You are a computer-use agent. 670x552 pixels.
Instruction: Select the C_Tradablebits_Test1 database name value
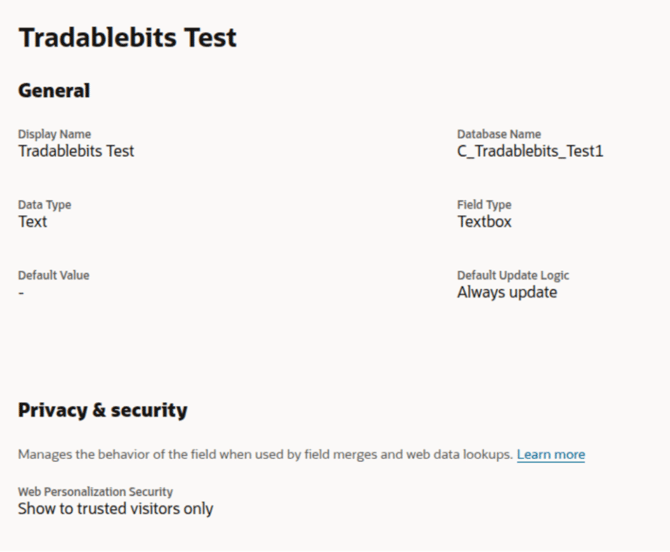click(x=530, y=151)
